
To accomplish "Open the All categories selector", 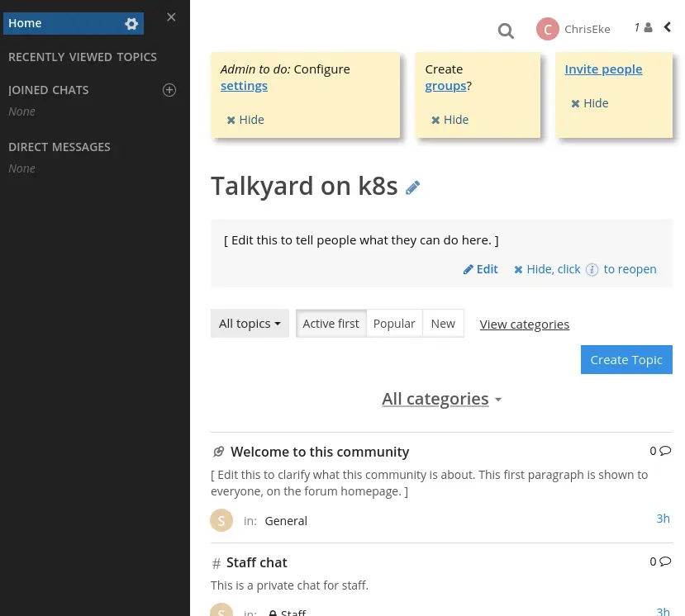I will click(x=442, y=399).
